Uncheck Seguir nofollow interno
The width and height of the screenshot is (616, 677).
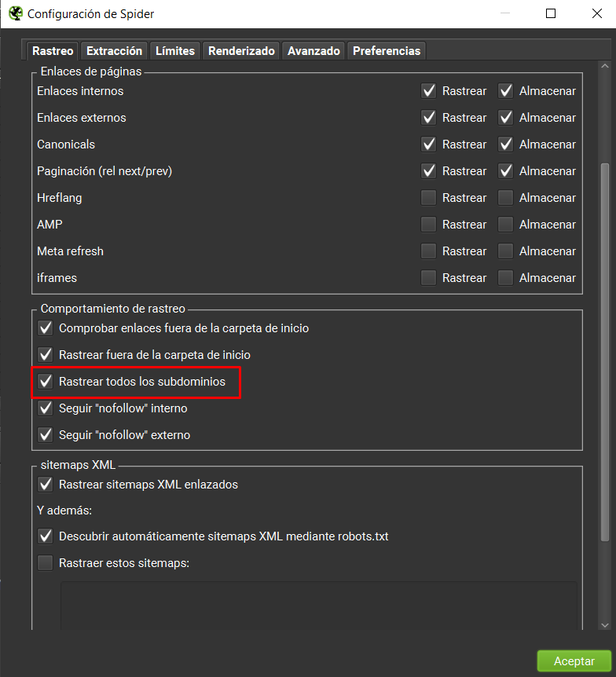45,408
